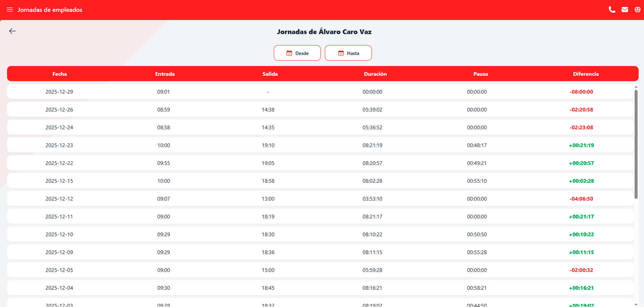Click the Entrada column header

165,74
